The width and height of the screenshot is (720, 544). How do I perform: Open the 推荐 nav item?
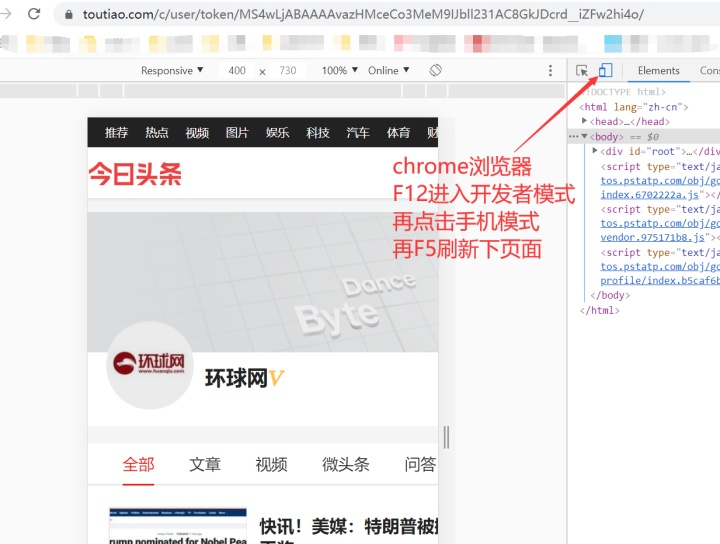tap(116, 133)
